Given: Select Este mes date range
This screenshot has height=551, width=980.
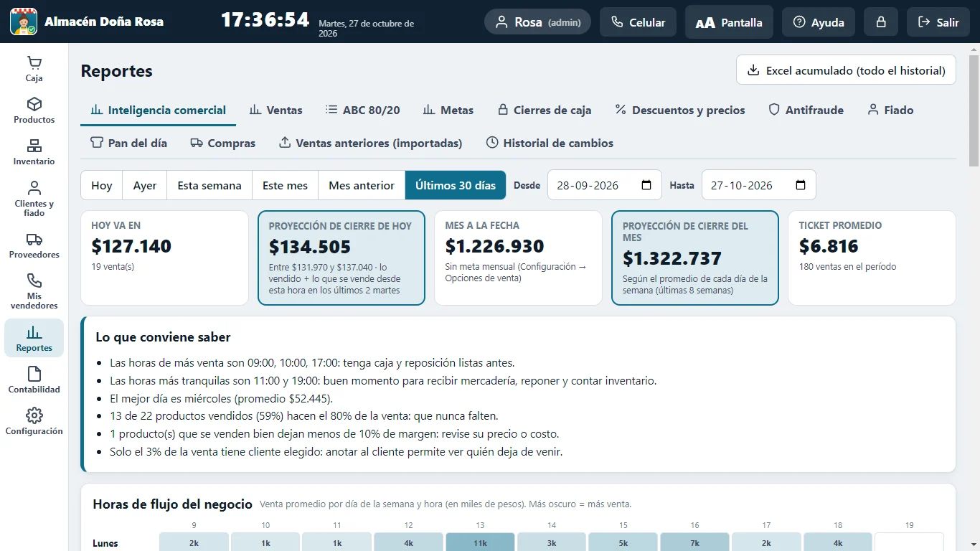Looking at the screenshot, I should [285, 185].
